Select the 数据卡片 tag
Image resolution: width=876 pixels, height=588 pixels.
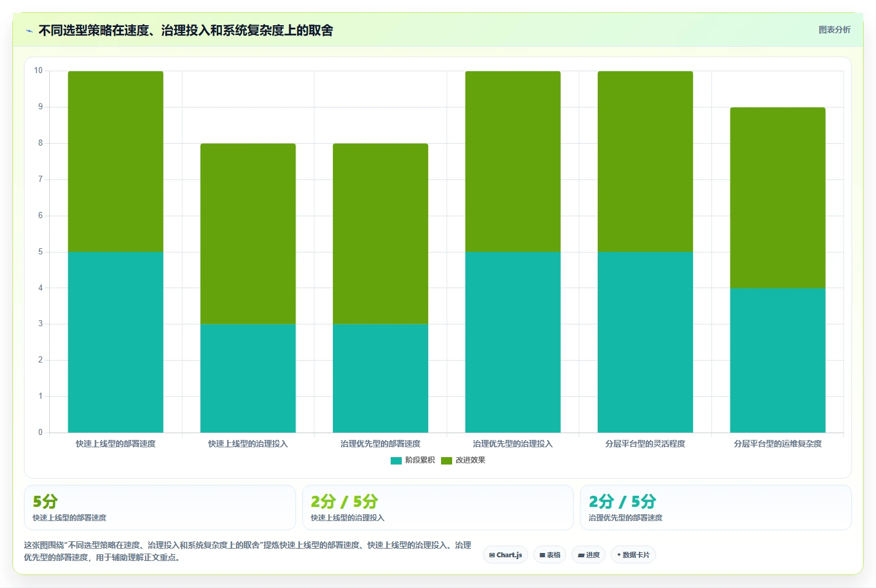pyautogui.click(x=633, y=555)
